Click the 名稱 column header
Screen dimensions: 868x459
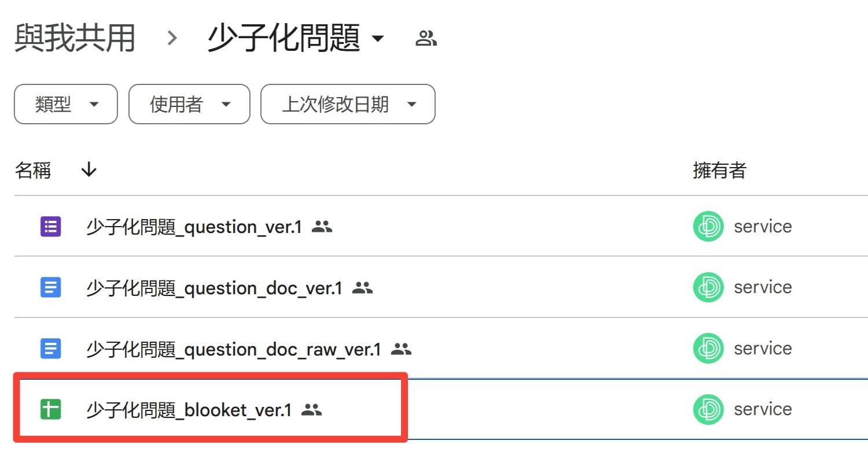pyautogui.click(x=33, y=170)
